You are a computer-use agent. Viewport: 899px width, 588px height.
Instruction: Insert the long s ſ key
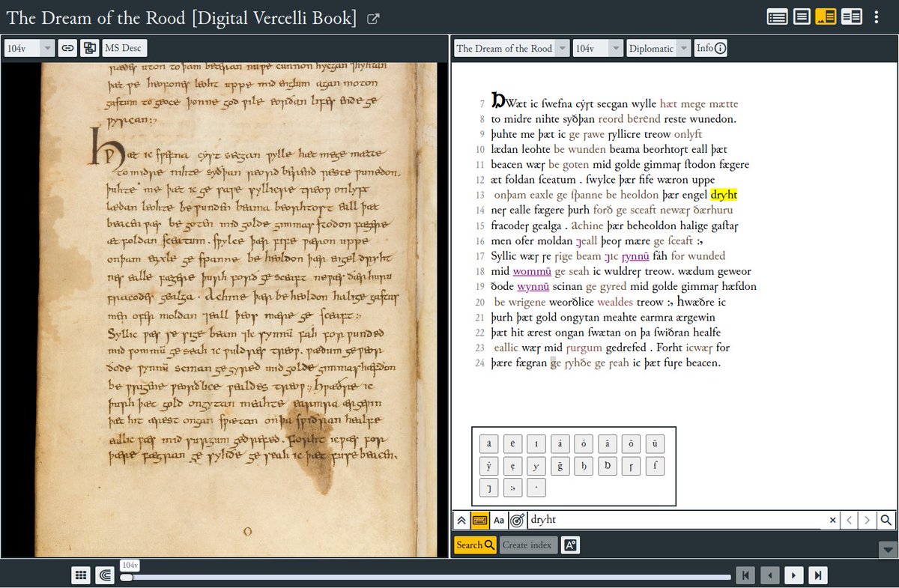click(x=656, y=466)
